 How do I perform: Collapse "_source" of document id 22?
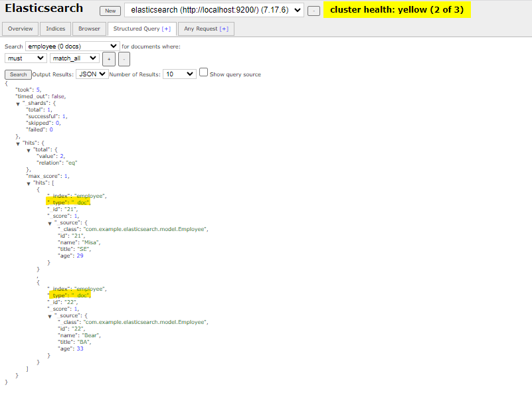pos(50,316)
